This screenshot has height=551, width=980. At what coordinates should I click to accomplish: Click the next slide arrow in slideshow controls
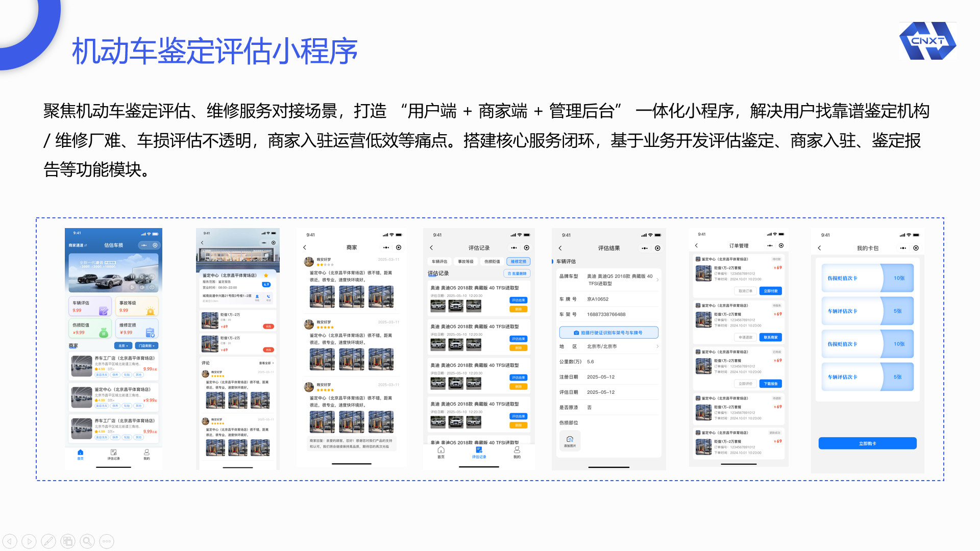coord(29,541)
